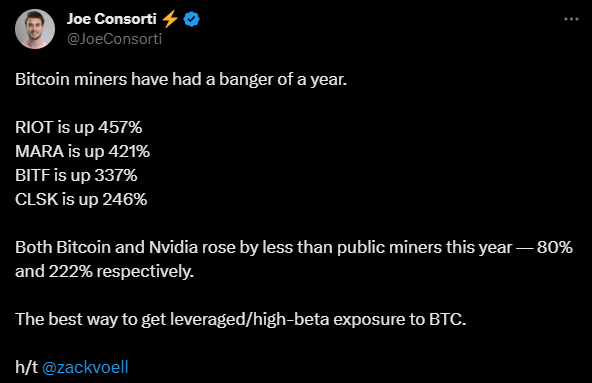592x383 pixels.
Task: Click the 'BTC.' text ending the sentence
Action: coord(447,320)
